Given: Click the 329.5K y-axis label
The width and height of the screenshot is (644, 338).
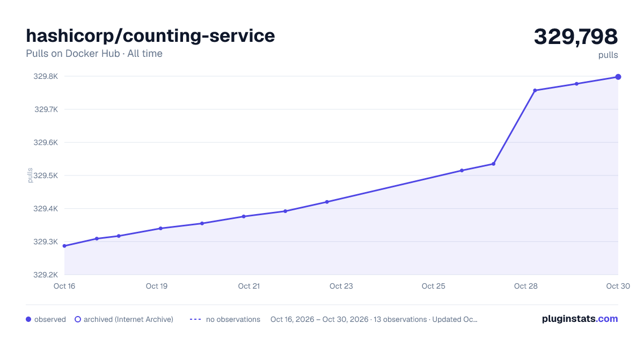Looking at the screenshot, I should pyautogui.click(x=46, y=175).
